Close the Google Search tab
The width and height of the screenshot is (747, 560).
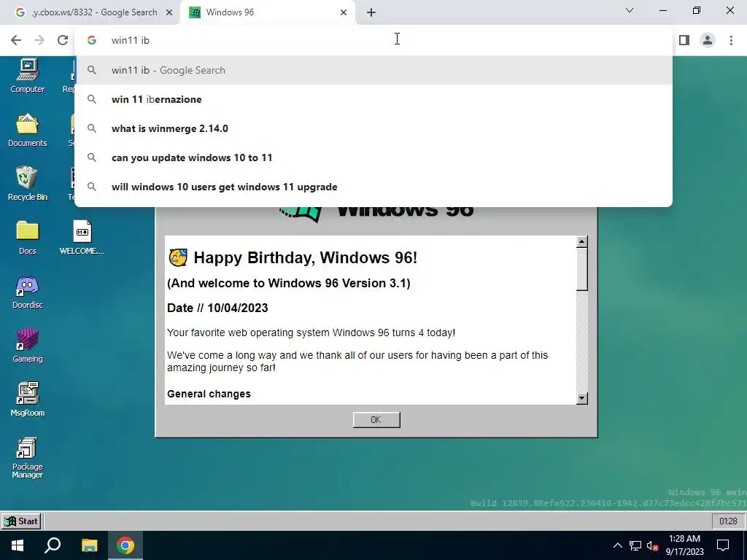click(169, 12)
